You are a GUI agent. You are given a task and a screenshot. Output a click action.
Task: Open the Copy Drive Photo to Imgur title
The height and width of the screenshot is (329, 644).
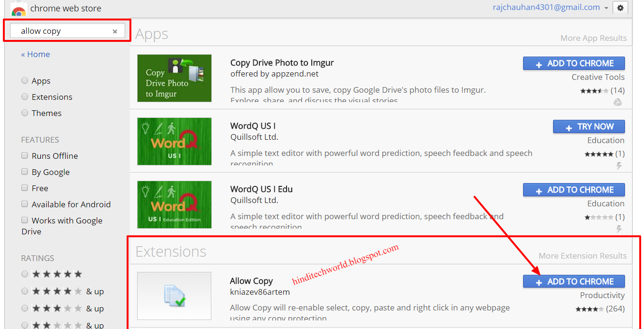coord(282,63)
